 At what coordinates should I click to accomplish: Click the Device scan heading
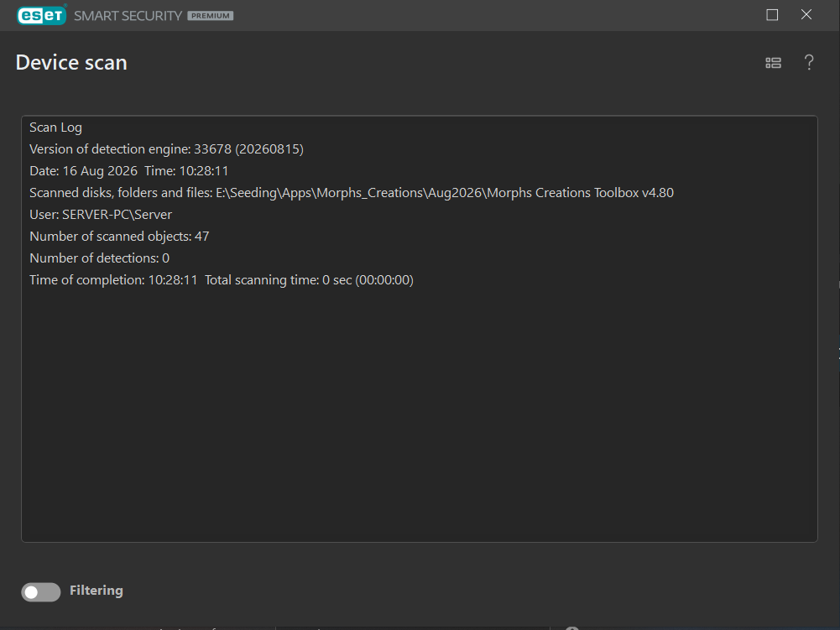pos(71,63)
